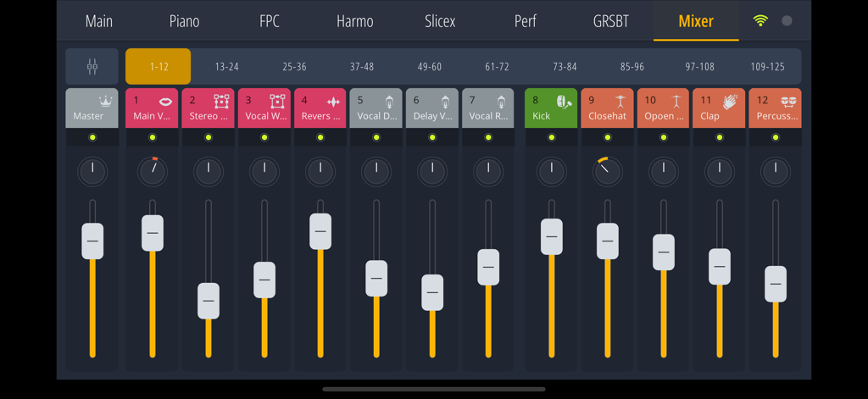Screen dimensions: 868x399
Task: Click track 4 Revers fader handle
Action: coord(320,231)
